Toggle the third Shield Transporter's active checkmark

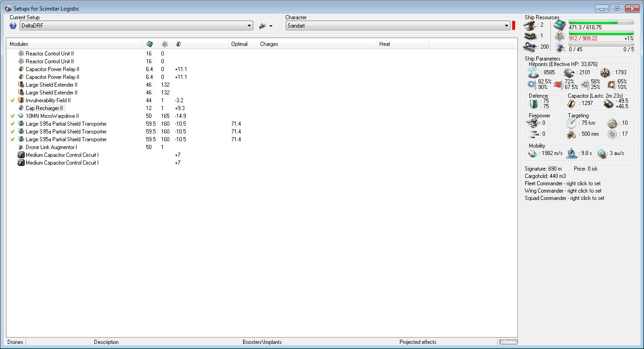click(x=12, y=139)
